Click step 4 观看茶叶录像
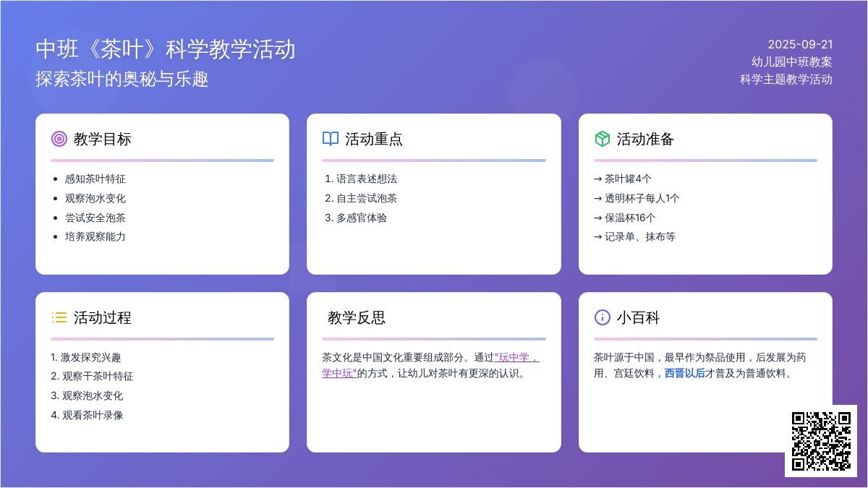 pos(92,415)
